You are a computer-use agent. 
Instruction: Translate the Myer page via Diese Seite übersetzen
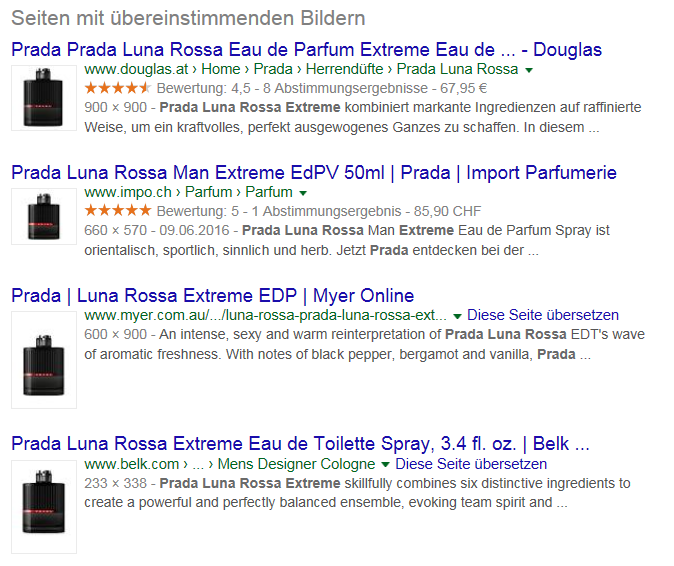(x=543, y=315)
